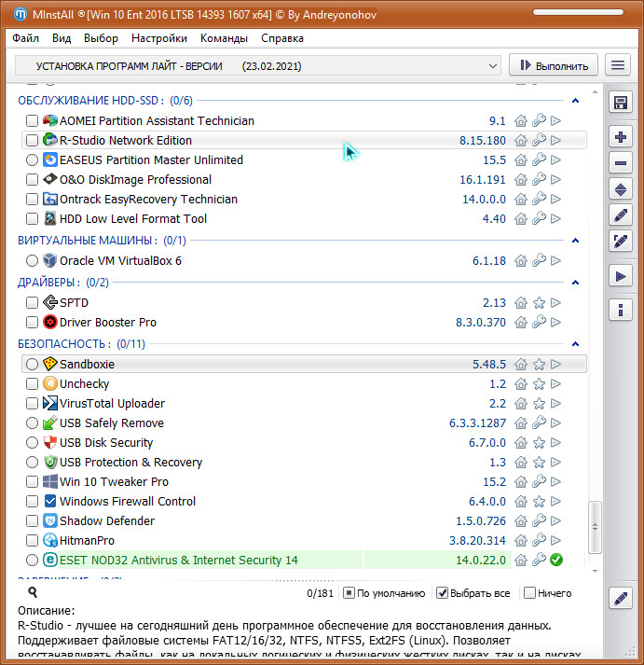The image size is (644, 665).
Task: Click home icon for O&O DiskImage Professional
Action: point(521,179)
